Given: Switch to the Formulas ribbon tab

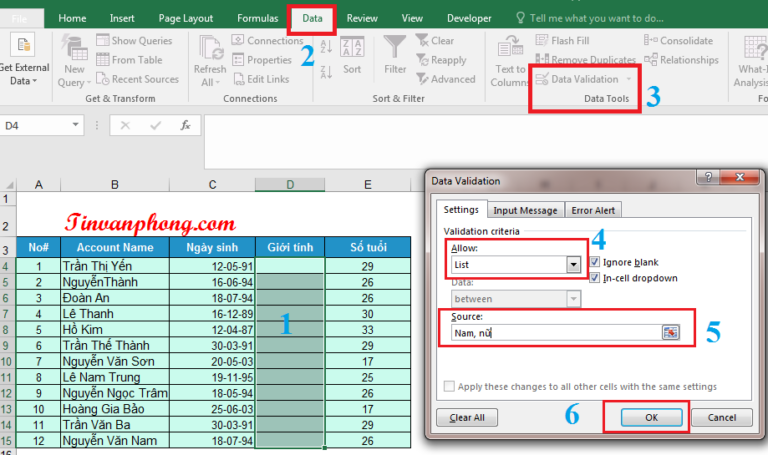Looking at the screenshot, I should pos(258,18).
